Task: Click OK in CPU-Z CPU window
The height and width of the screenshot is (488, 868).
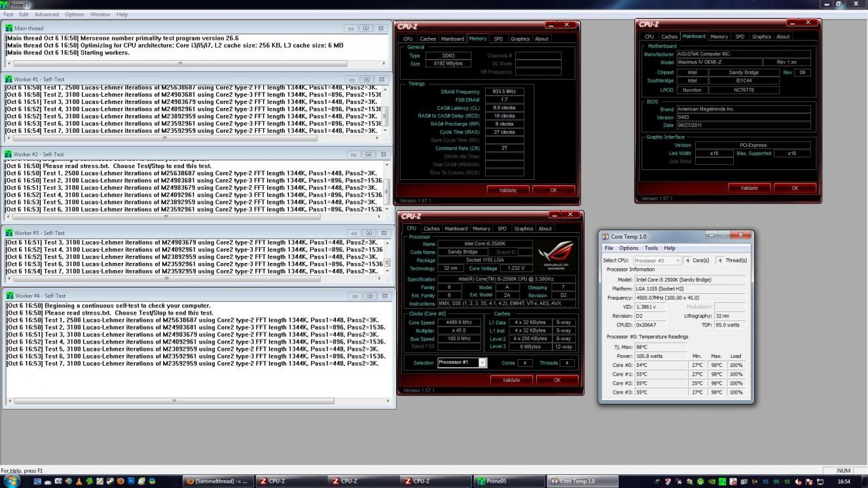Action: (x=557, y=379)
